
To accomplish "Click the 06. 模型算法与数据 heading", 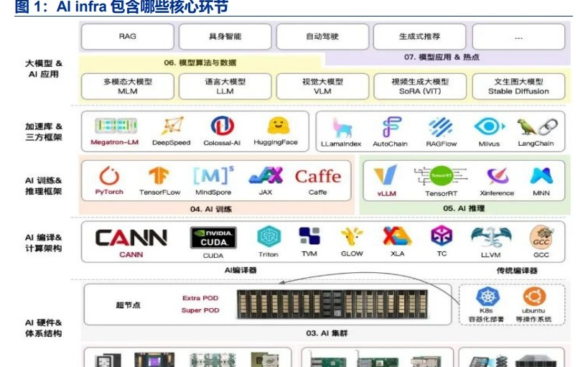I will coord(200,62).
